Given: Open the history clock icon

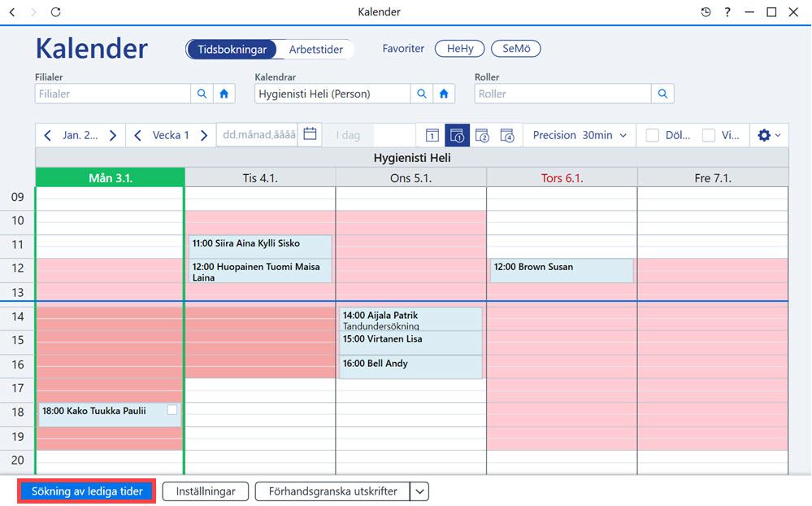Looking at the screenshot, I should (706, 12).
